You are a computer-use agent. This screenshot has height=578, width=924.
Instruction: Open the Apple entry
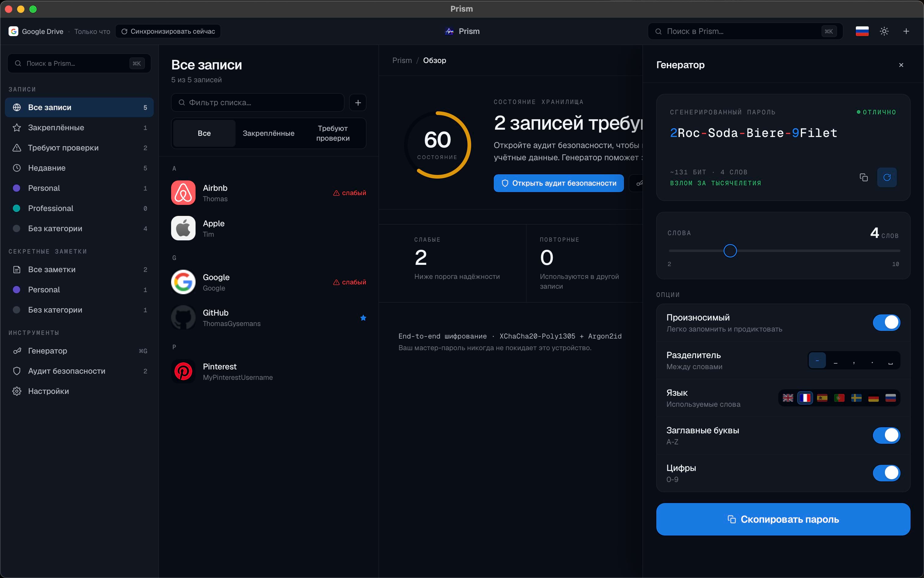(268, 229)
